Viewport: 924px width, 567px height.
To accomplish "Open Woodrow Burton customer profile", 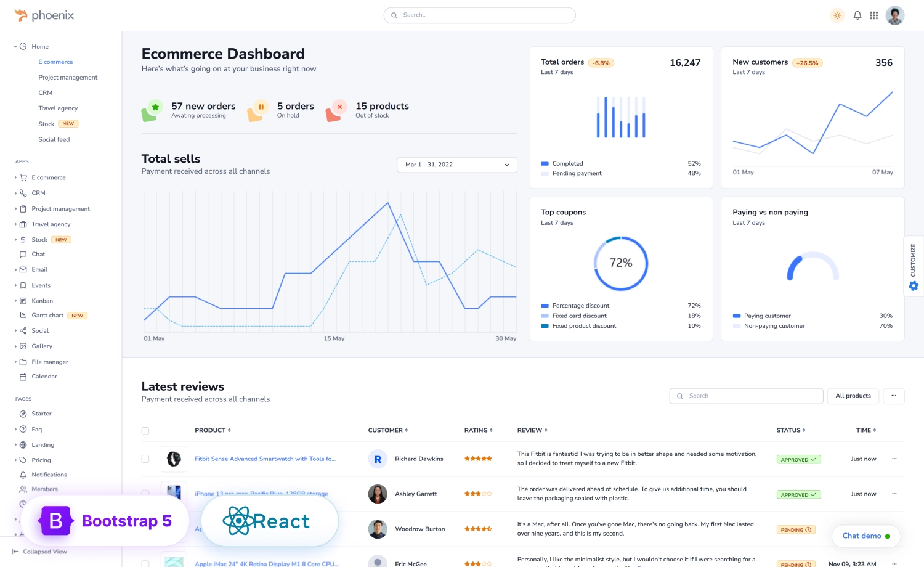I will pyautogui.click(x=420, y=529).
